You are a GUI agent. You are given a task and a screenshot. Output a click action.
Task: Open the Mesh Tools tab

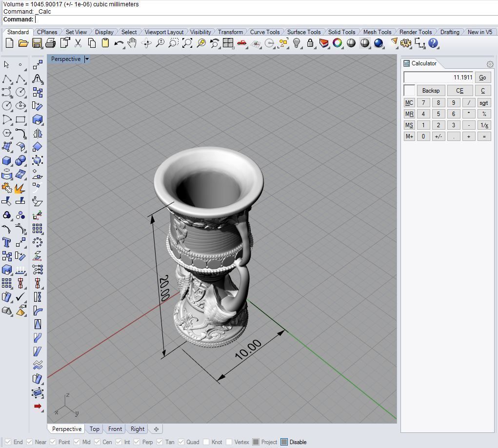click(x=377, y=32)
